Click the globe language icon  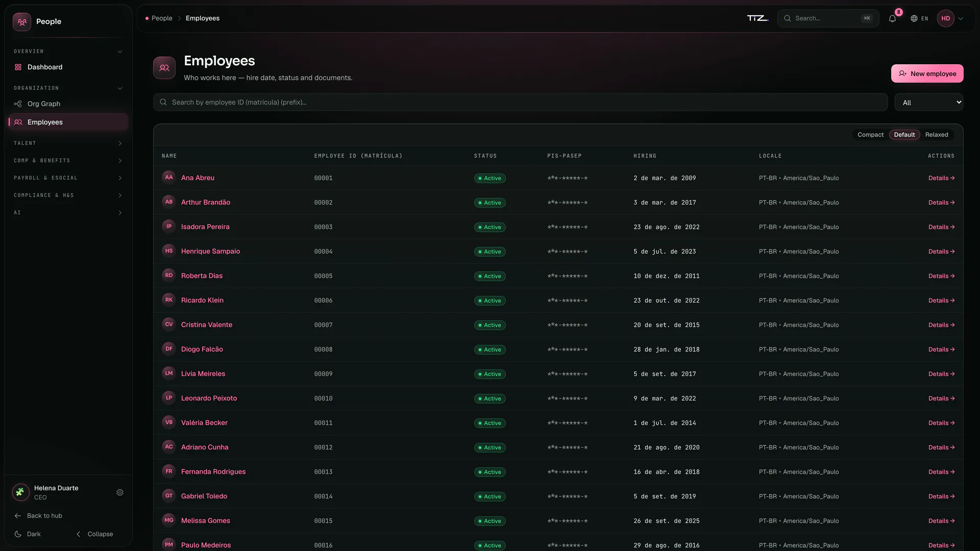(914, 18)
